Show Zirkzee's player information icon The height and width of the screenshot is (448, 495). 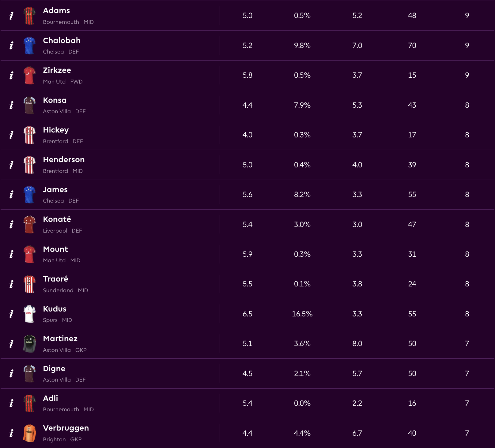coord(11,75)
